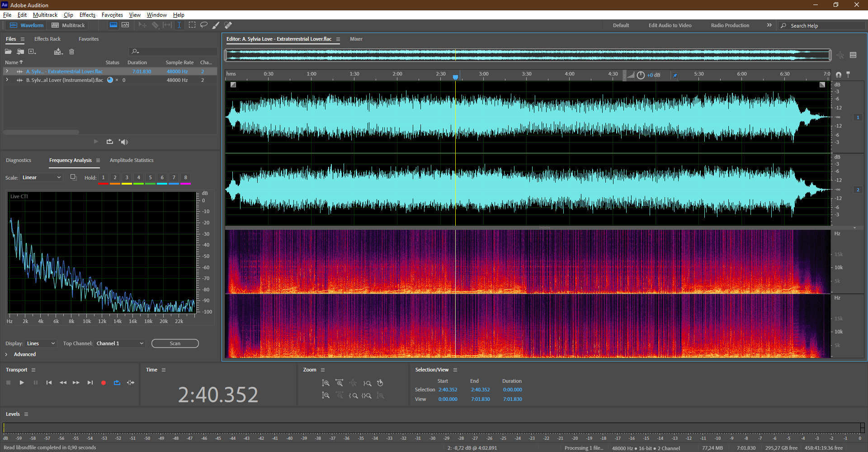Open the Effects menu
Viewport: 868px width, 452px height.
[87, 15]
